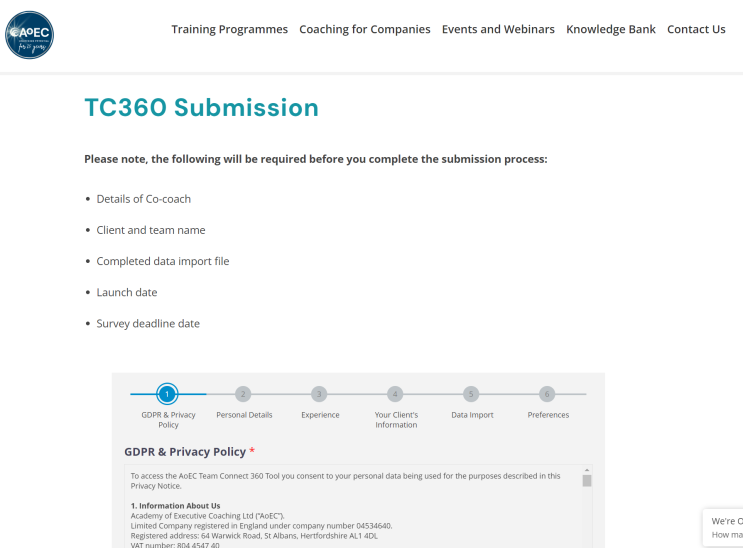Screen dimensions: 743x548
Task: Open the Knowledge Bank menu item
Action: coord(611,29)
